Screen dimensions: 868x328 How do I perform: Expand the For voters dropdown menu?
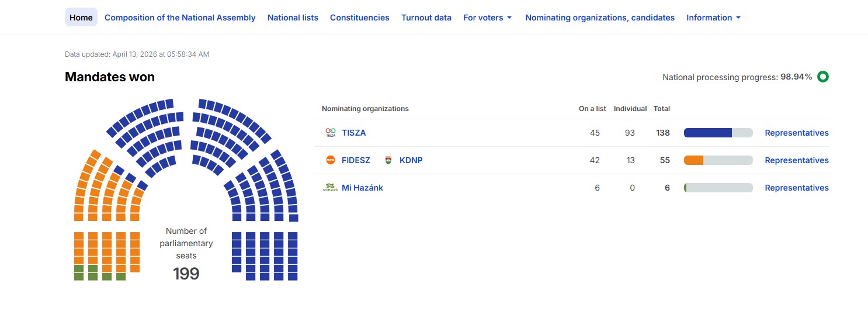(487, 18)
